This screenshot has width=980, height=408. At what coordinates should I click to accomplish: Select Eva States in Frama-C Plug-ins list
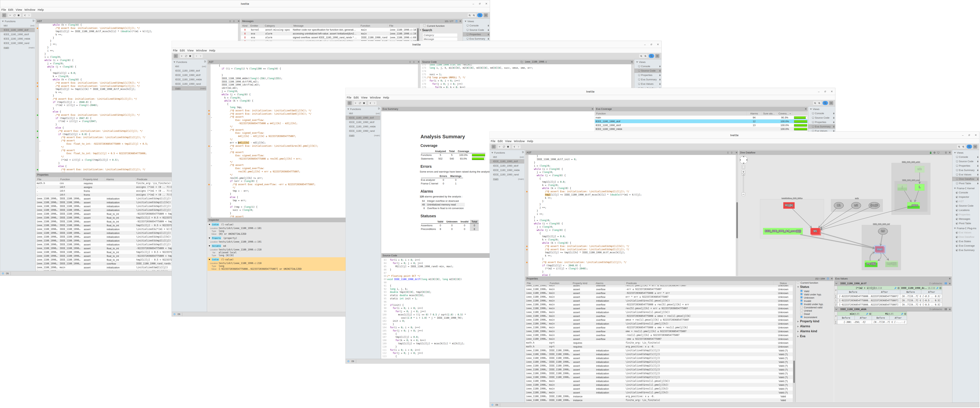[965, 241]
